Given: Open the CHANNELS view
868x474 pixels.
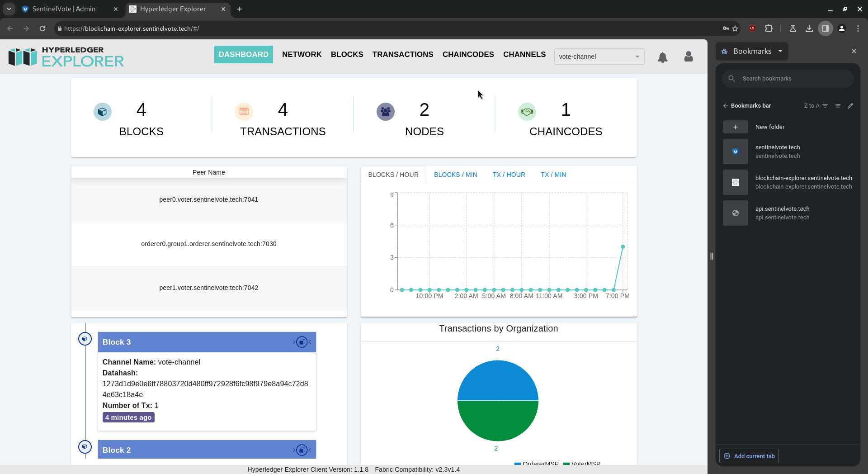Looking at the screenshot, I should click(x=524, y=54).
